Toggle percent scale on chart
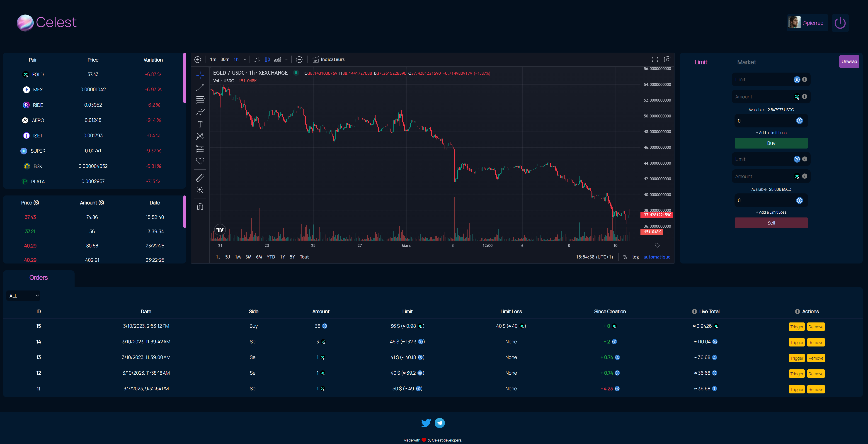 click(625, 257)
